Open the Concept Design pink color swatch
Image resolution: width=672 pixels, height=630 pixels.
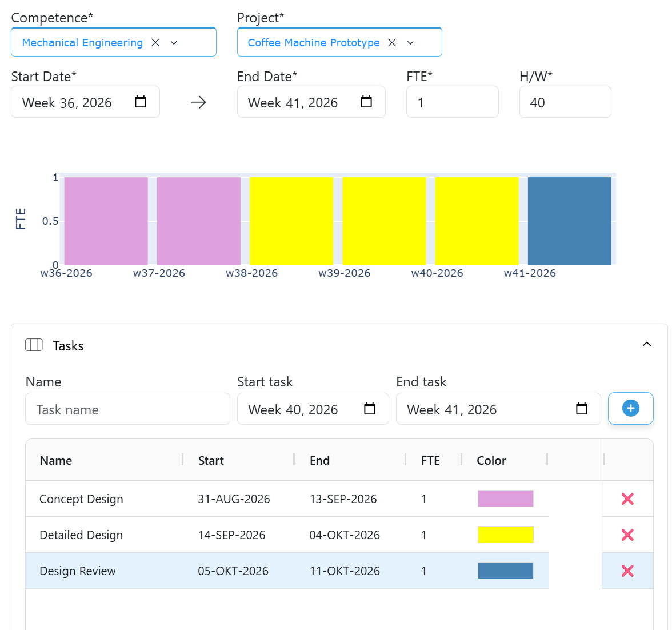[x=506, y=499]
